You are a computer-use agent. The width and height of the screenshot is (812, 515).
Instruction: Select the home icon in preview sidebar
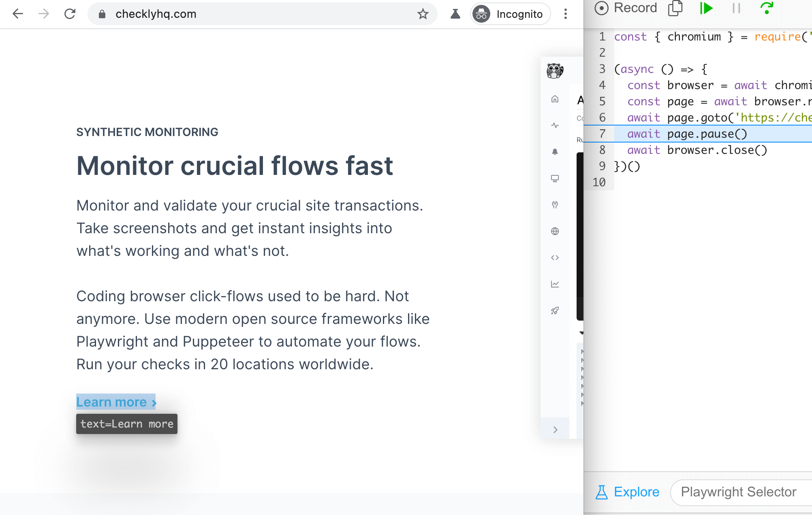(555, 99)
